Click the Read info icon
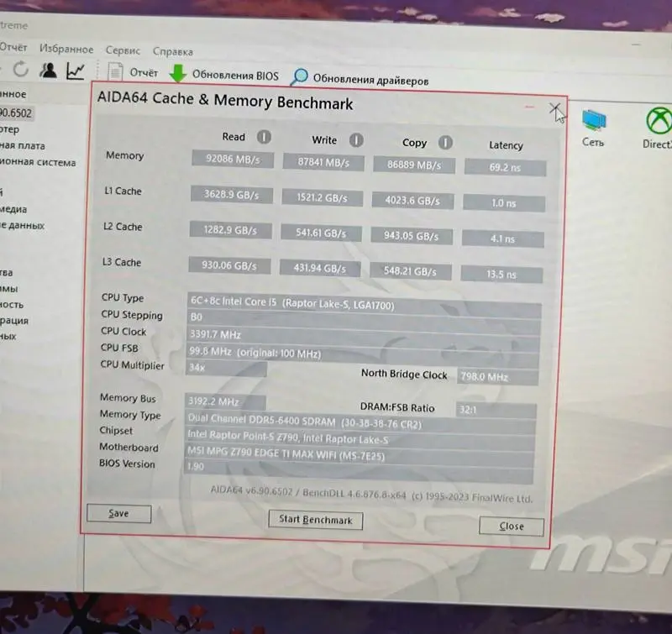 click(x=264, y=137)
